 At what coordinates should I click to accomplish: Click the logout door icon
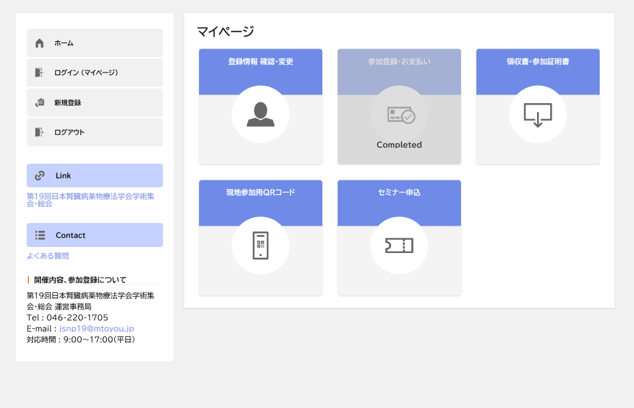pos(40,132)
